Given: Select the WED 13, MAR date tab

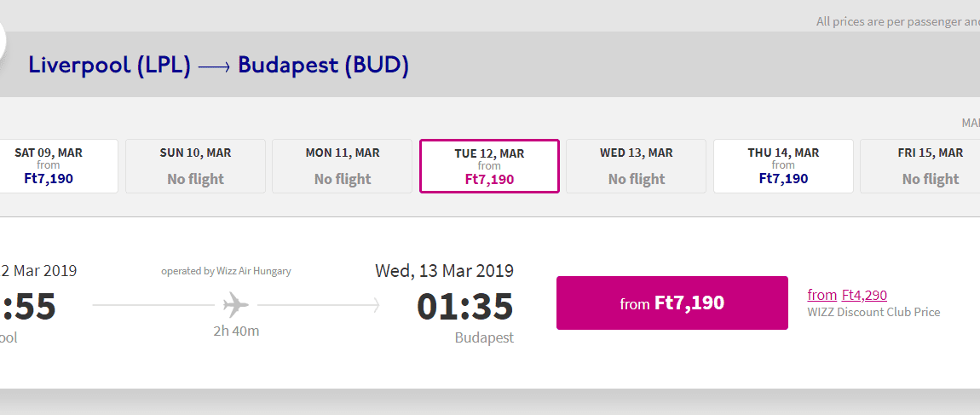Looking at the screenshot, I should [637, 166].
